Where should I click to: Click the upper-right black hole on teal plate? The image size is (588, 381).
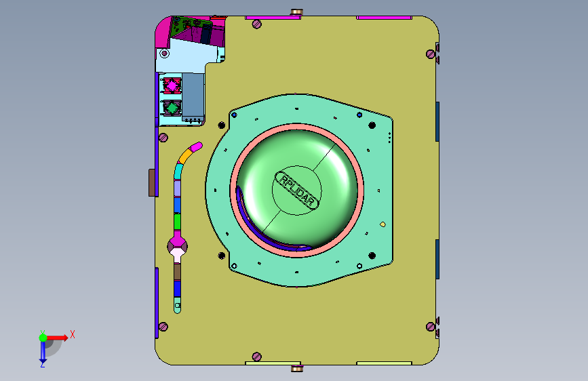(372, 125)
